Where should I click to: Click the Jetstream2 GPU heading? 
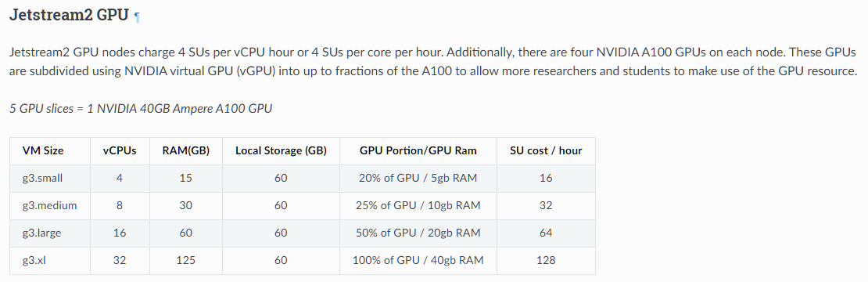pos(69,15)
